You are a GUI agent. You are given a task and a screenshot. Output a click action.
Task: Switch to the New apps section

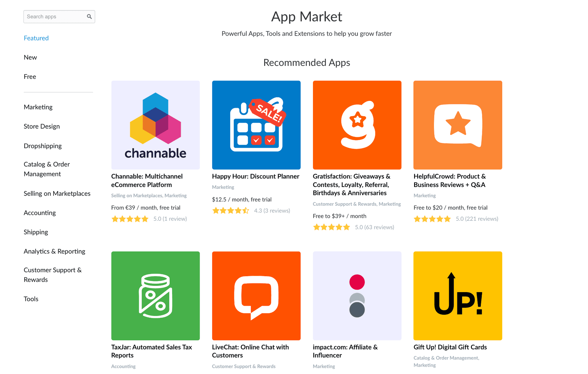(30, 57)
